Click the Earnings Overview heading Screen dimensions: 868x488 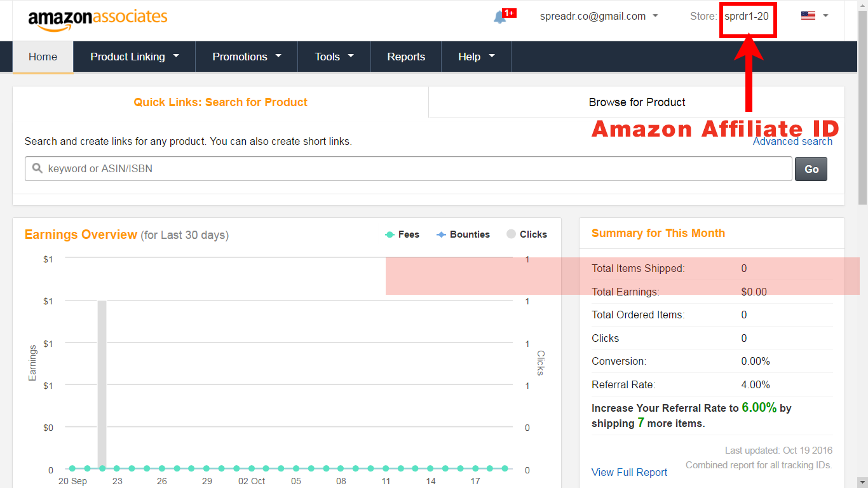tap(81, 234)
